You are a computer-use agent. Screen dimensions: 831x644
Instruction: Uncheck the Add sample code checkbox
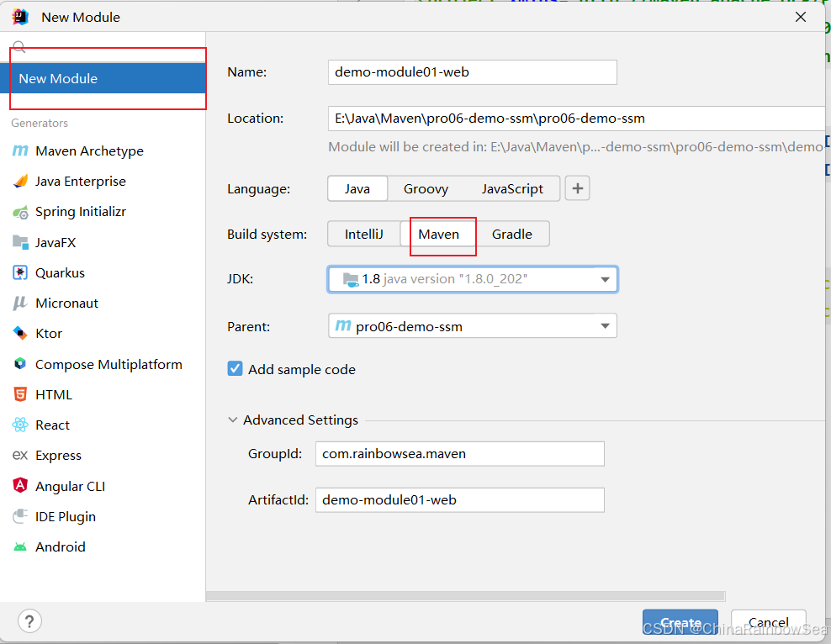tap(235, 368)
